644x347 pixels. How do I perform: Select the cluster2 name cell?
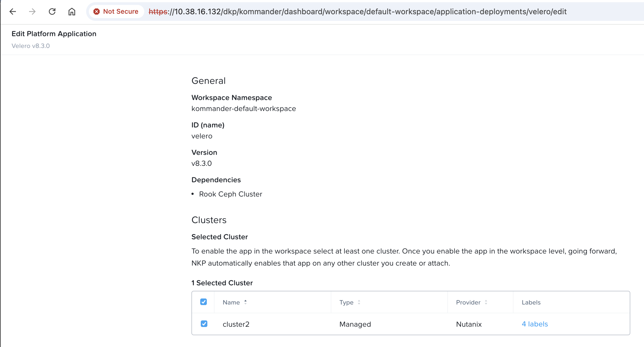pyautogui.click(x=236, y=324)
